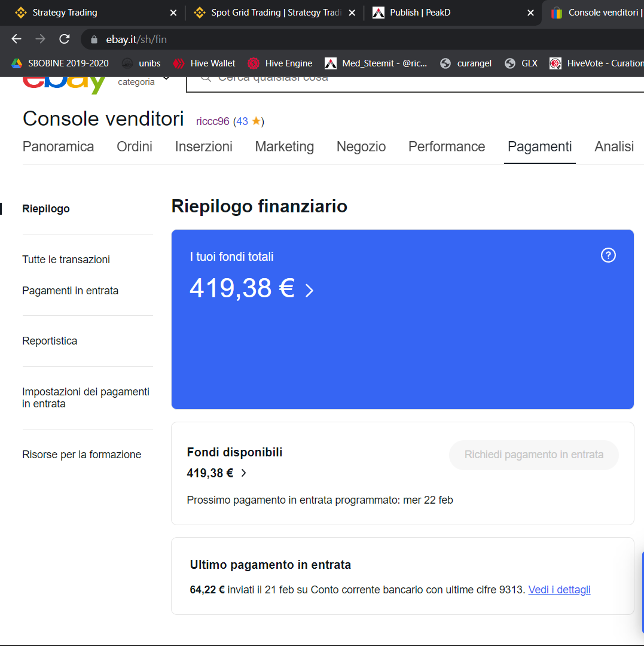Open the HiveVote Curation bookmark
The width and height of the screenshot is (644, 646).
click(x=596, y=63)
